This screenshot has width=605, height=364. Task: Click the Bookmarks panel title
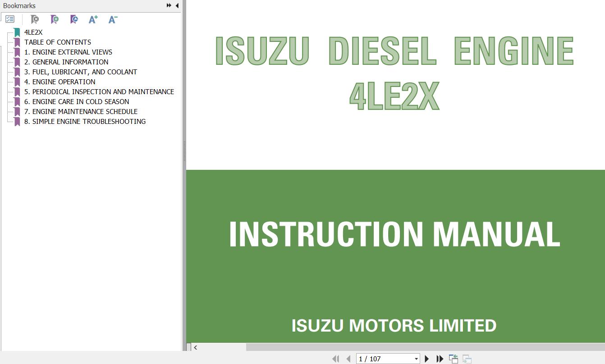click(x=19, y=5)
